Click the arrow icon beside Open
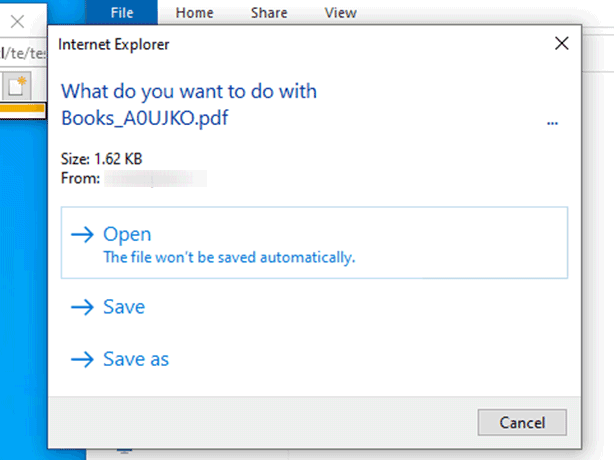 point(82,235)
